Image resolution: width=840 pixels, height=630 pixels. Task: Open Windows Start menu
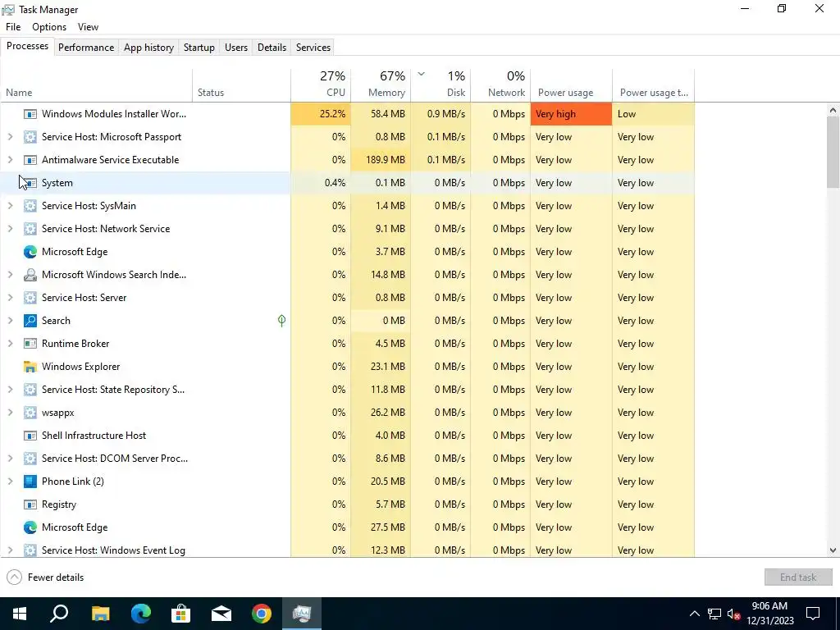click(20, 614)
